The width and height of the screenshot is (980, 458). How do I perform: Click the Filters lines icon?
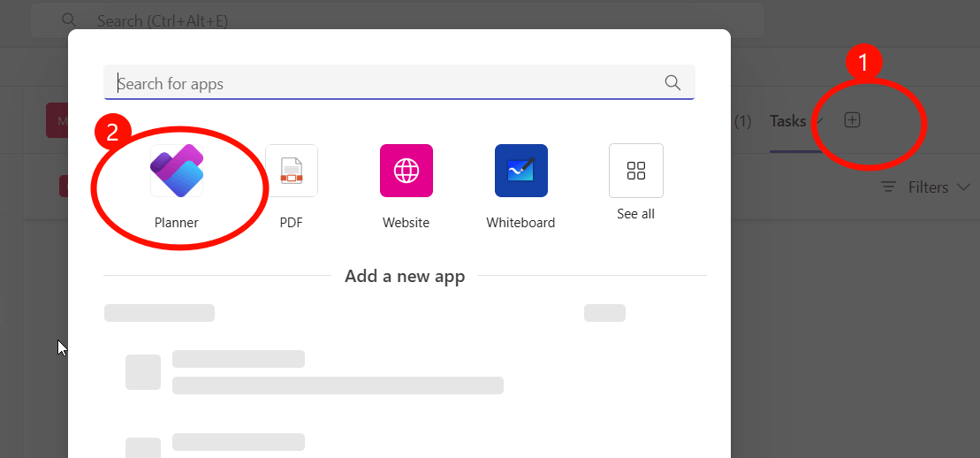click(x=889, y=187)
